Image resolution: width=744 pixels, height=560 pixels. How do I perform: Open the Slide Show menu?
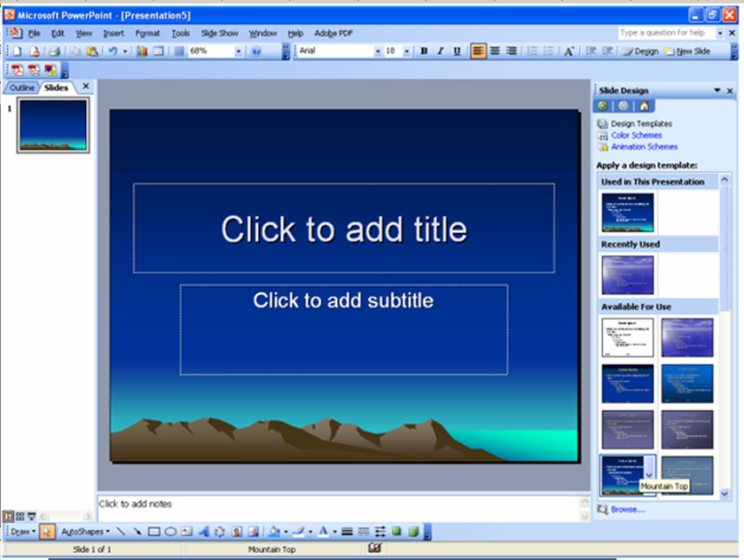point(218,33)
